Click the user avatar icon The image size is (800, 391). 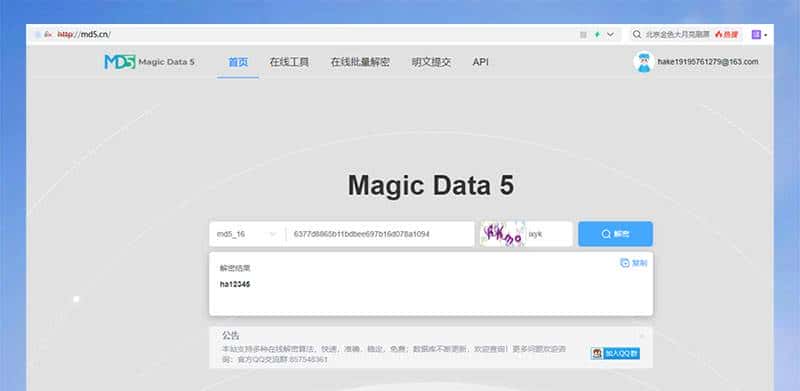tap(644, 62)
